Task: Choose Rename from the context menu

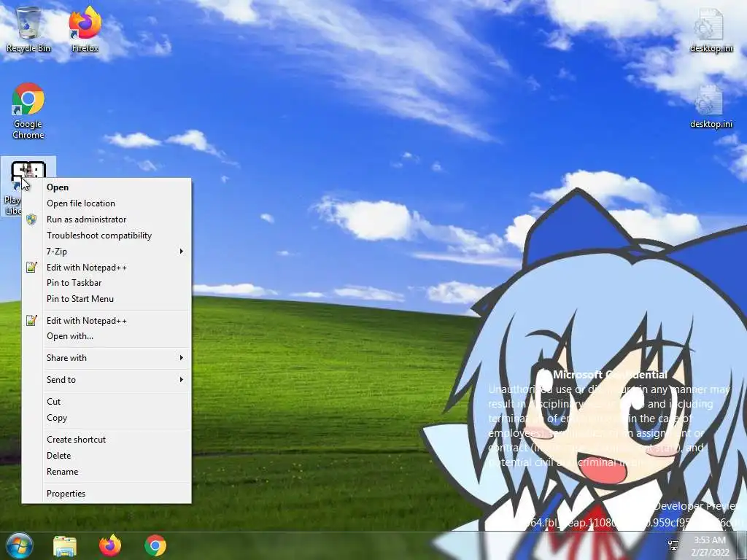Action: tap(107, 472)
